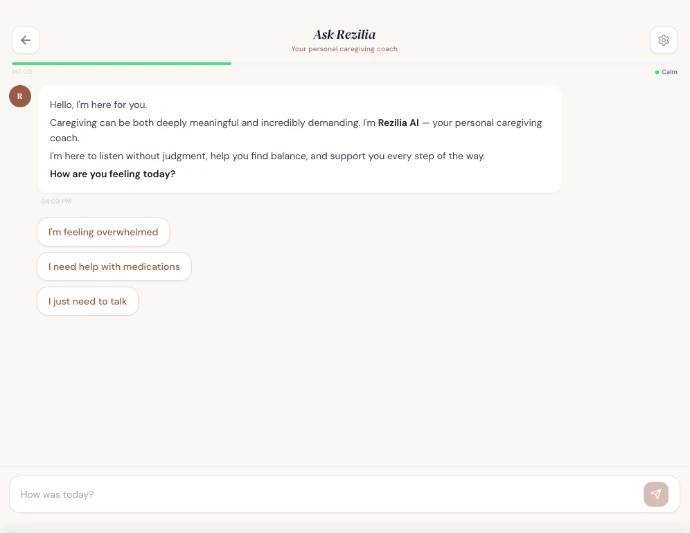Tap the "I just need to talk" chip
Screen dimensions: 690x533
pyautogui.click(x=88, y=301)
